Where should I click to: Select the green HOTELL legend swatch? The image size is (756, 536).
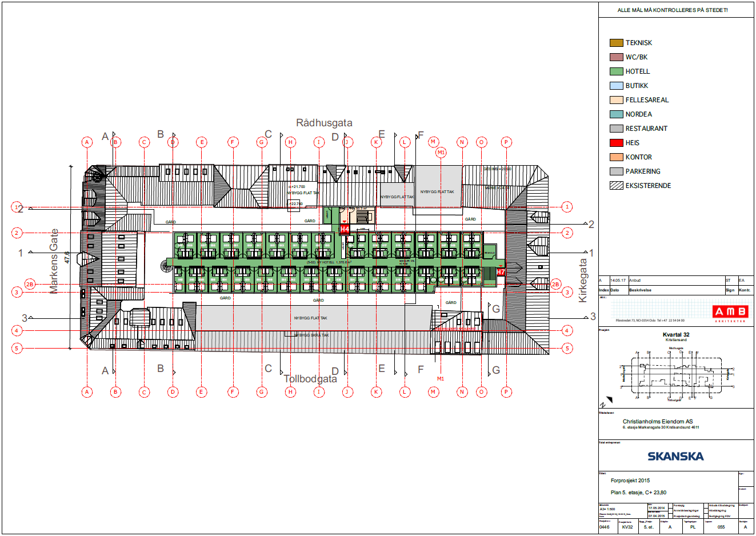tap(616, 71)
